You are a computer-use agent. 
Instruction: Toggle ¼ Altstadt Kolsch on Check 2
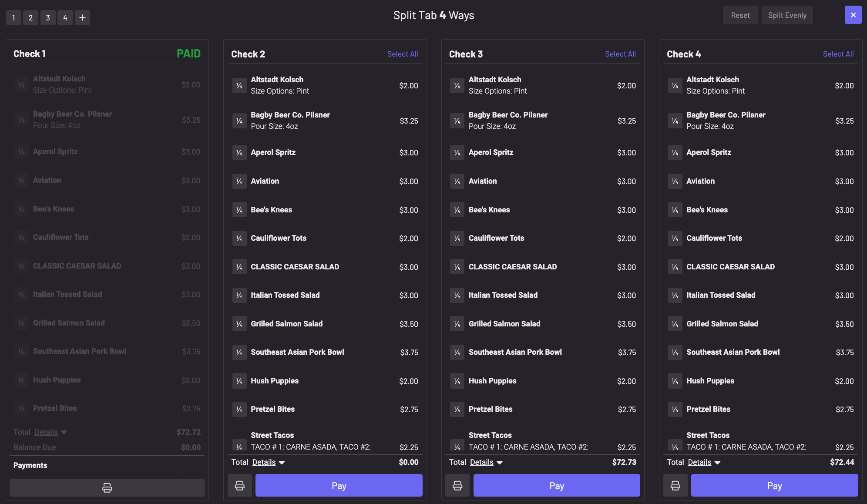239,86
